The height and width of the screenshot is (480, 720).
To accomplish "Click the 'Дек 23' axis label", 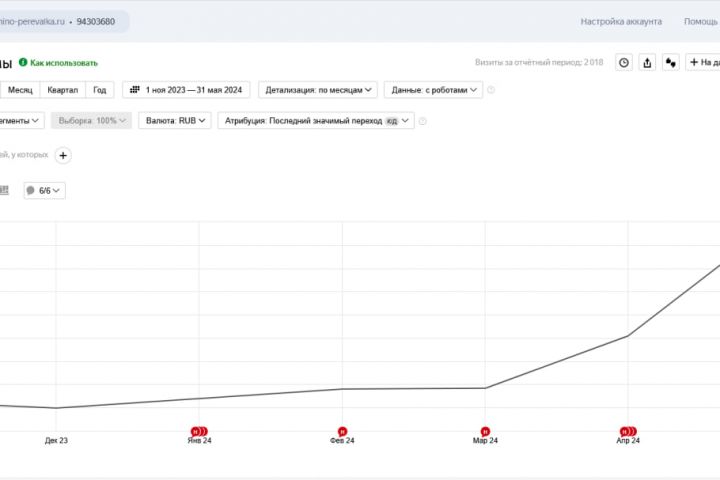I will tap(56, 440).
